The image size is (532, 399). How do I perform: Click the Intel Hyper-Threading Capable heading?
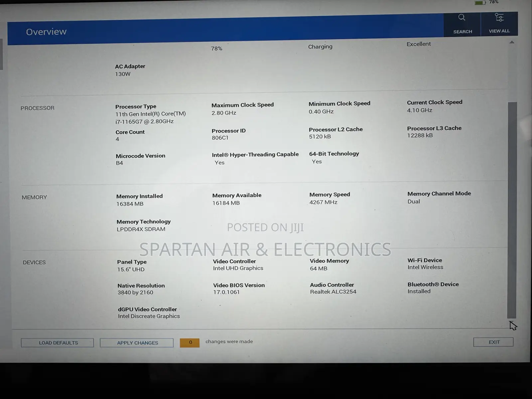tap(255, 155)
